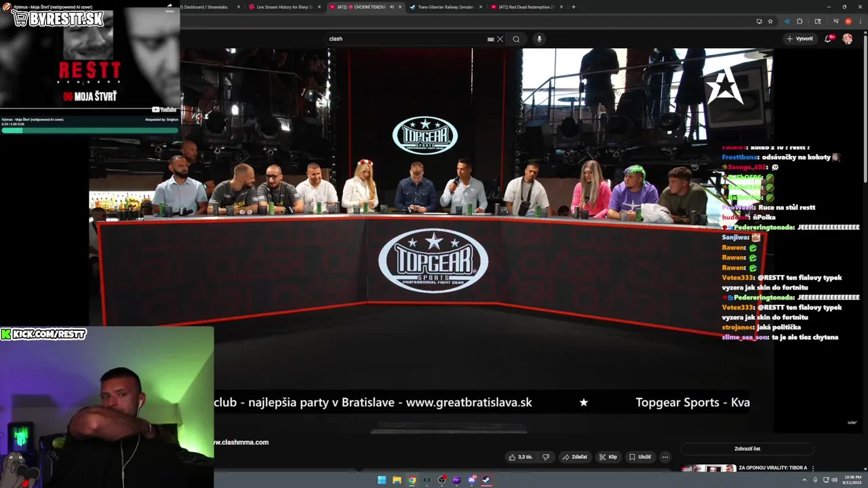
Task: Open the OBS Studio taskbar icon
Action: 442,480
